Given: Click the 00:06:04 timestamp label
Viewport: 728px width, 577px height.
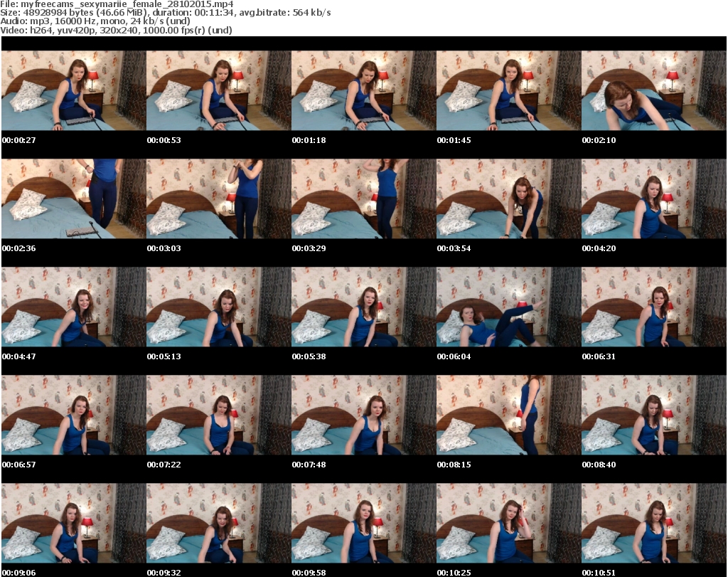Looking at the screenshot, I should point(454,356).
